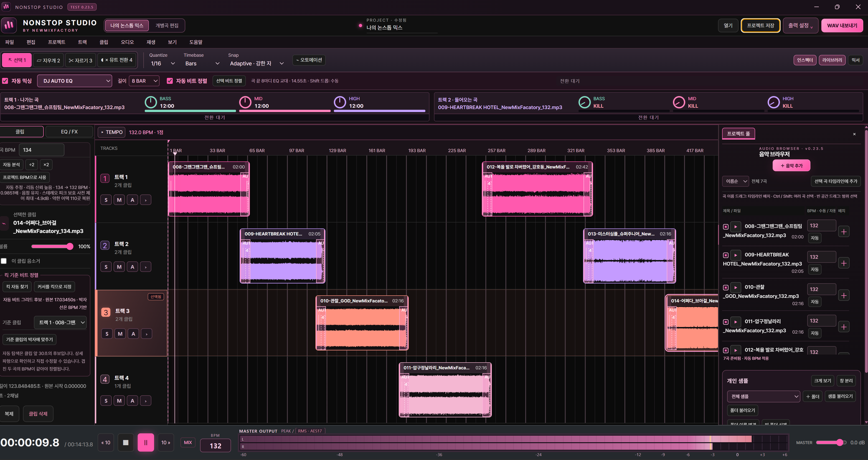The width and height of the screenshot is (868, 460).
Task: Enable the 이 클립 음소거 checkbox
Action: 4,261
